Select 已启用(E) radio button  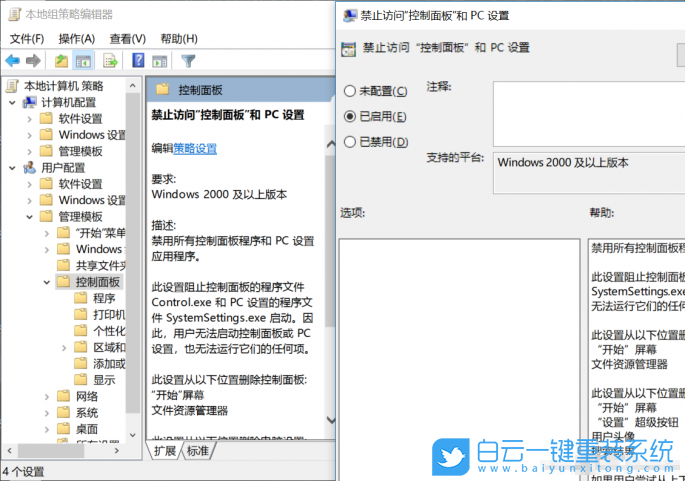click(349, 116)
